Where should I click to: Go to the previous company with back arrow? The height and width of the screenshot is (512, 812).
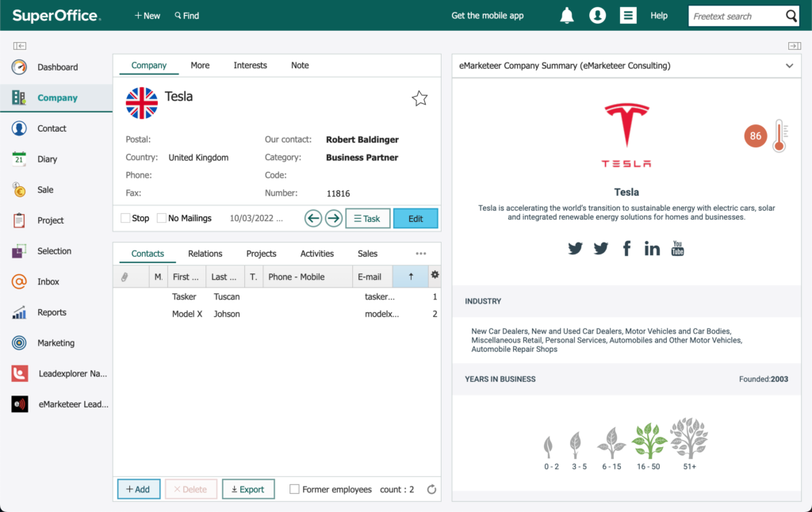point(312,219)
